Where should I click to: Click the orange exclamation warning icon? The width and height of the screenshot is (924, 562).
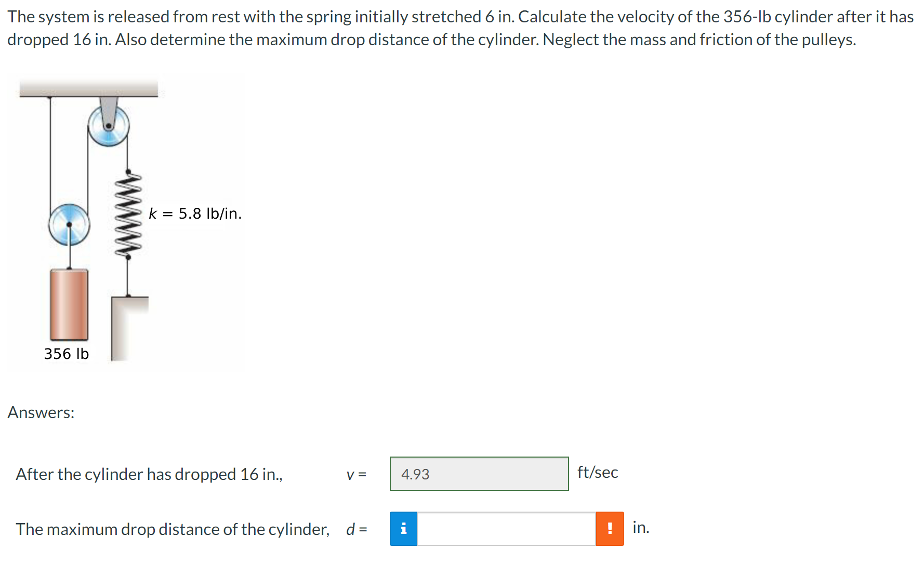[610, 529]
